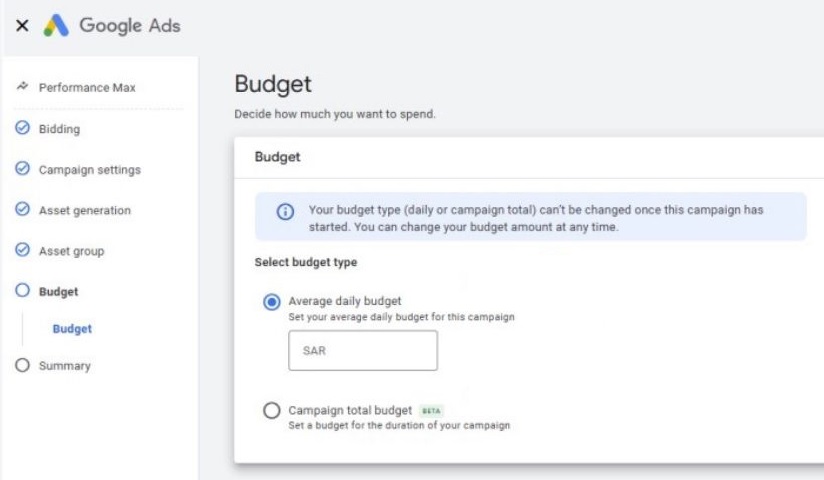Viewport: 824px width, 480px height.
Task: Click the Asset group checkmark icon
Action: click(22, 251)
